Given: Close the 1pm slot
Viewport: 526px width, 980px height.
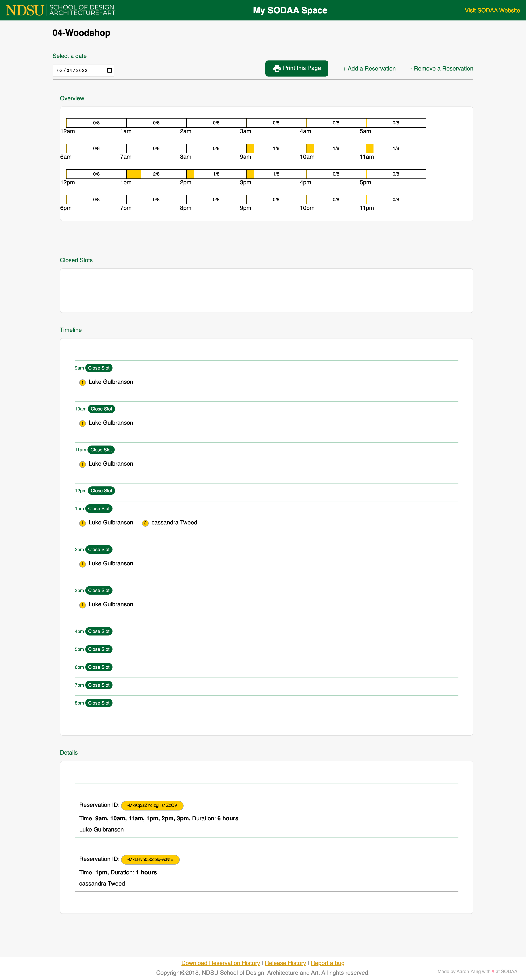Looking at the screenshot, I should click(99, 509).
